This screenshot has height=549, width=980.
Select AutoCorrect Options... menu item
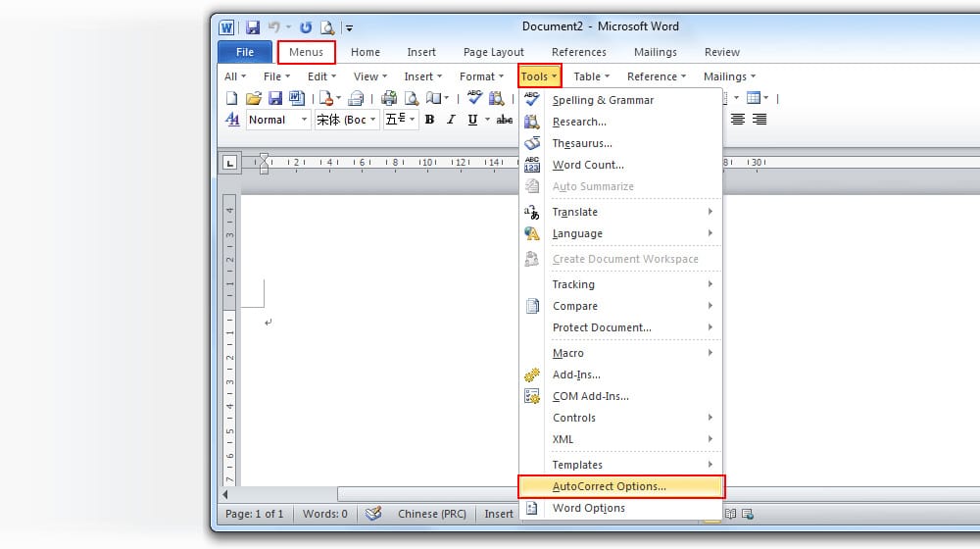tap(620, 486)
